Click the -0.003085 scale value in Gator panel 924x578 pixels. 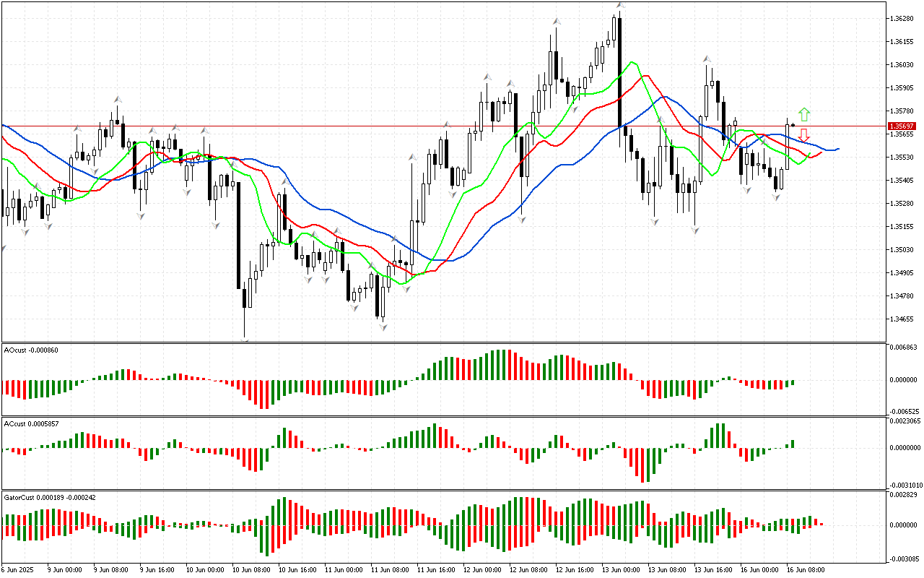pyautogui.click(x=903, y=558)
